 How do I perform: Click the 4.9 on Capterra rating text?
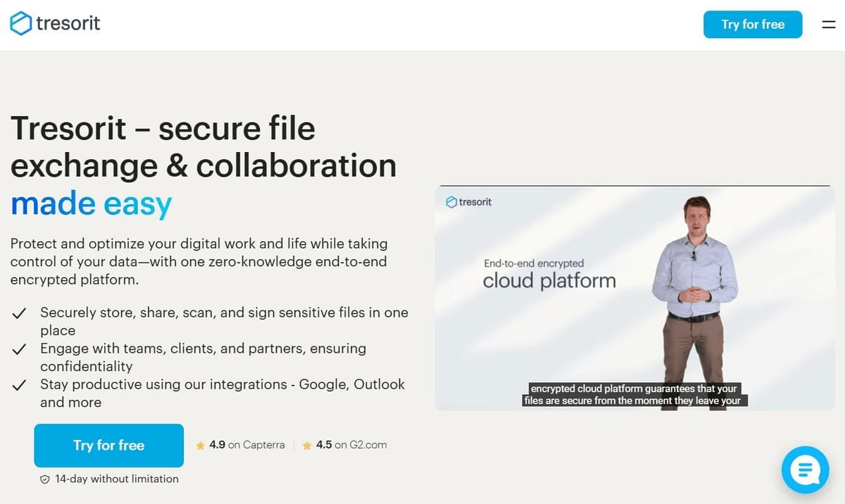click(247, 445)
